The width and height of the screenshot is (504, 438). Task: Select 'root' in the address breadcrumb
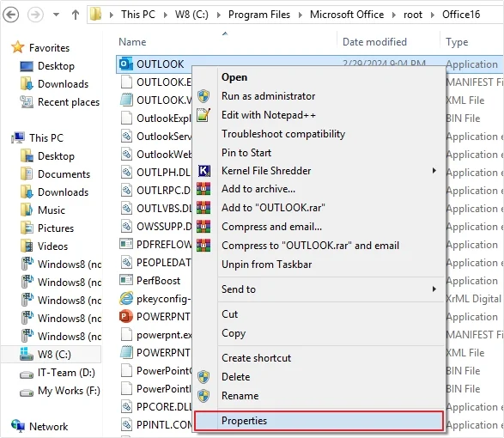point(413,15)
